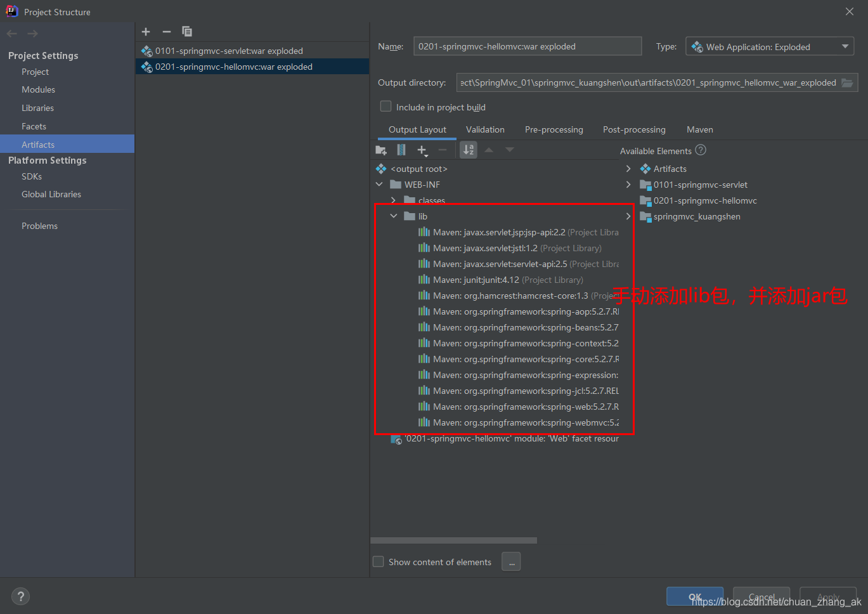
Task: Add a copy of an element with the plus dropdown
Action: point(423,150)
